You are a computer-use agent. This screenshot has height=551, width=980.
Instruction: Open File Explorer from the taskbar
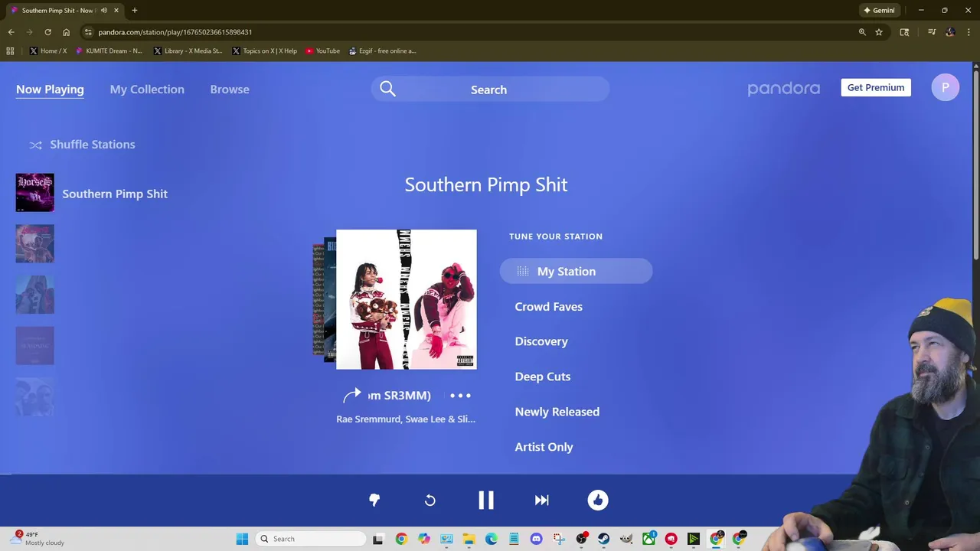point(469,539)
